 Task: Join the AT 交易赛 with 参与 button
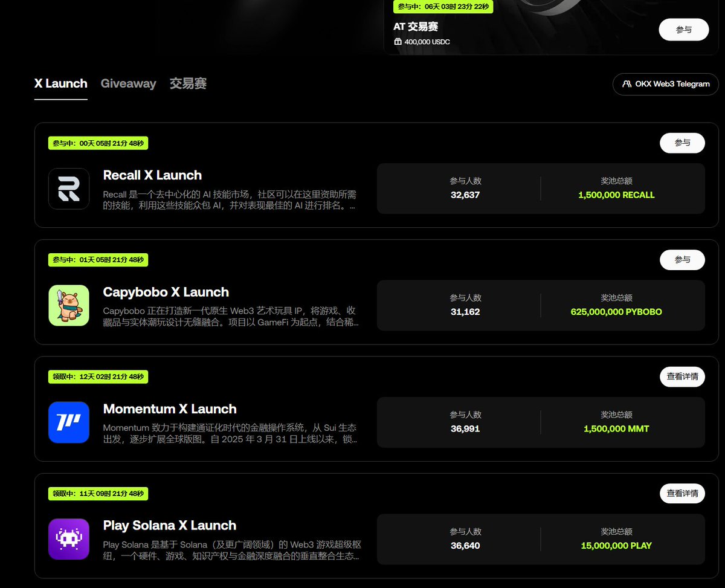[684, 30]
